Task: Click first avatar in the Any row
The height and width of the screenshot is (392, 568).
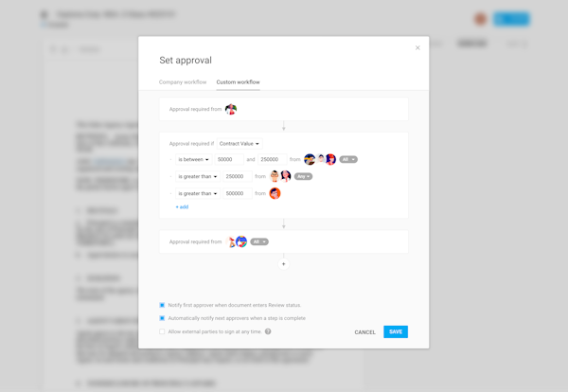Action: 275,176
